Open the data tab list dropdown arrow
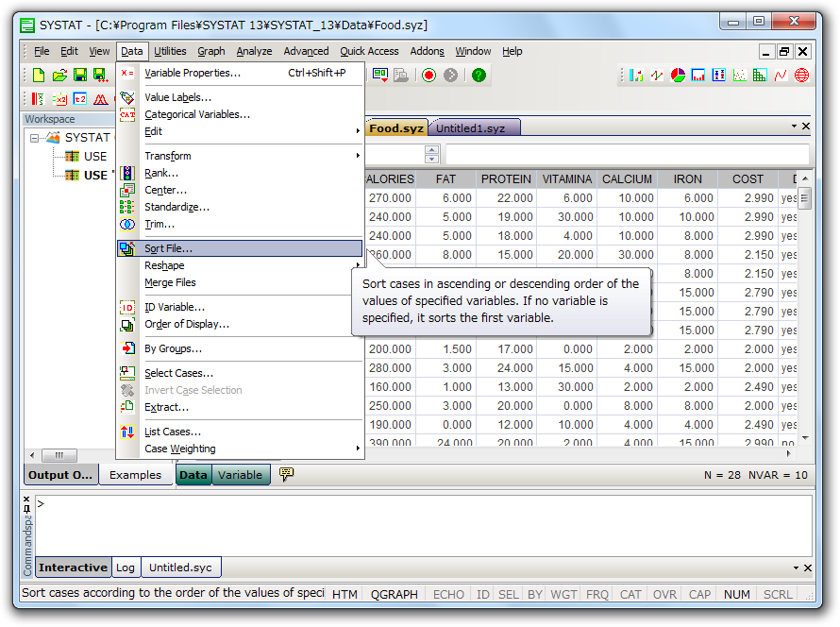This screenshot has width=840, height=627. [x=794, y=127]
